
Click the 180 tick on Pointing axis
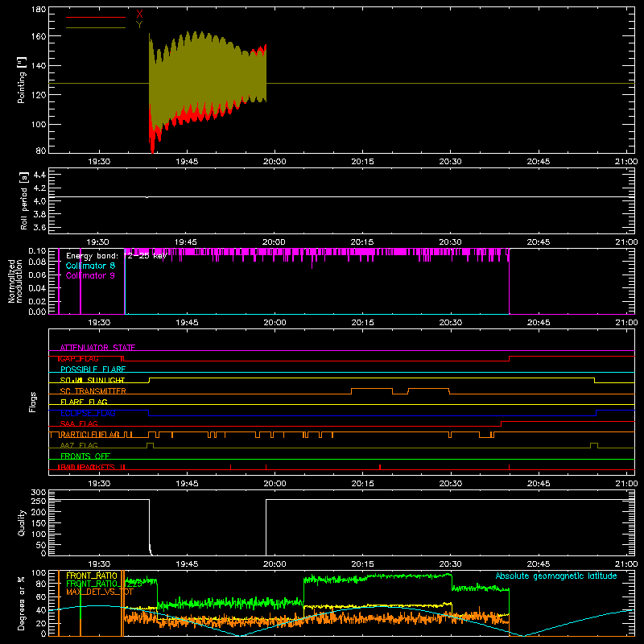tap(39, 10)
